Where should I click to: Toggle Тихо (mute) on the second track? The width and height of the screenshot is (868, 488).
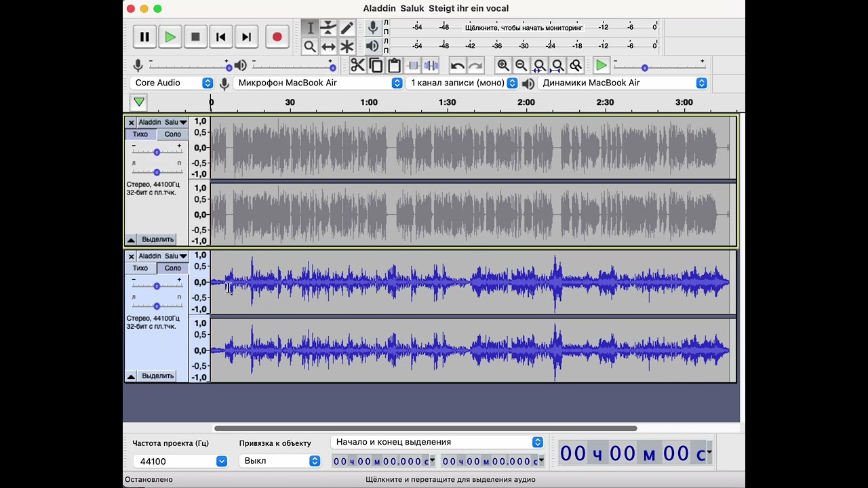[x=140, y=268]
